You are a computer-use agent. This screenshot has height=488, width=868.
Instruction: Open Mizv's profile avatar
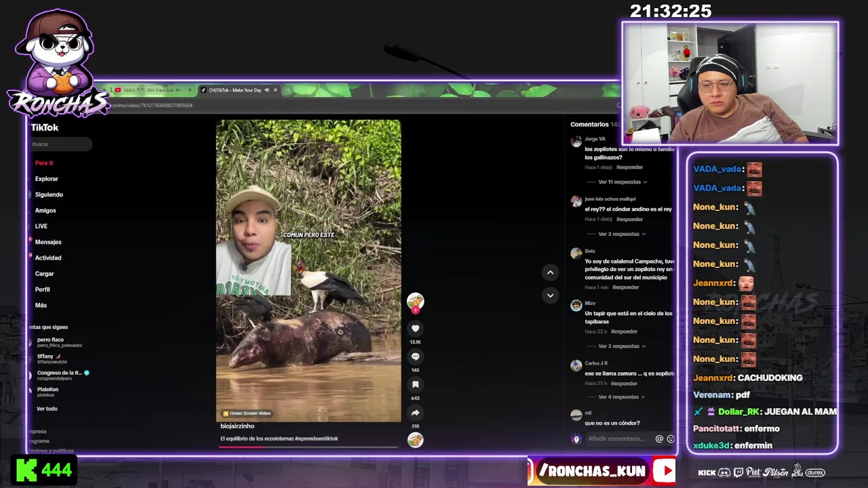pyautogui.click(x=576, y=305)
